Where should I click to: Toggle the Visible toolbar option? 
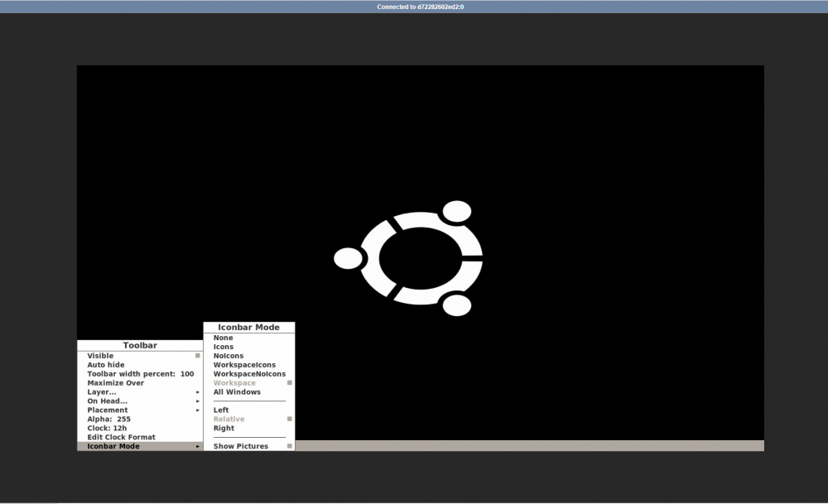tap(140, 356)
